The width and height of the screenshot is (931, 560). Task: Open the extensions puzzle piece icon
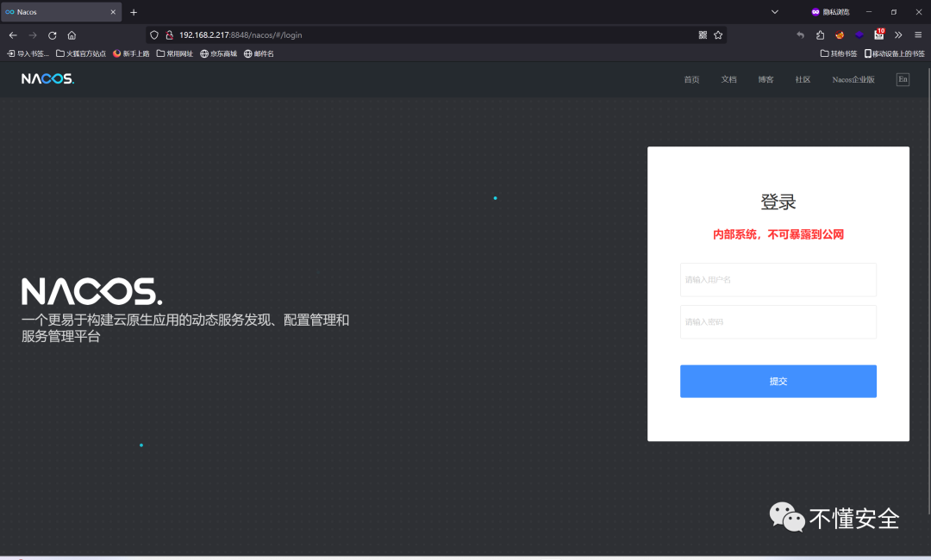point(820,35)
